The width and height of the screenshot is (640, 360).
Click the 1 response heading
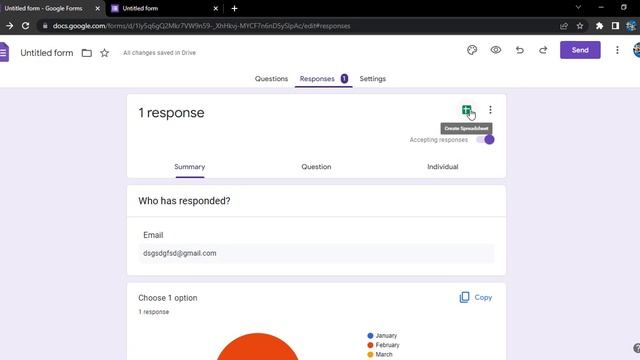[x=171, y=113]
